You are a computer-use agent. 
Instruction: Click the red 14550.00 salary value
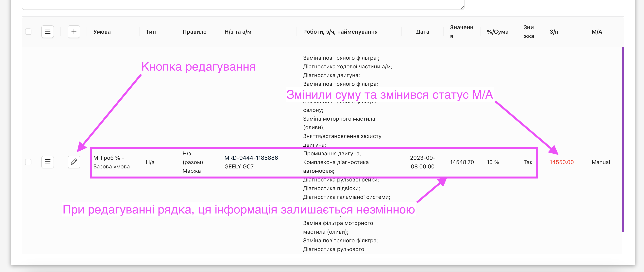coord(561,162)
